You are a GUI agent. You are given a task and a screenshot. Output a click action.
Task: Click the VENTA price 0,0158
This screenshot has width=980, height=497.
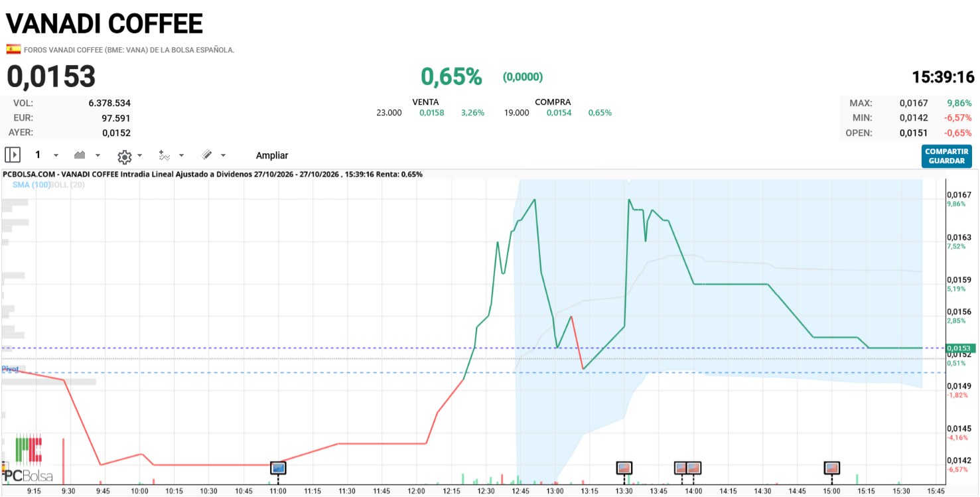(x=432, y=113)
